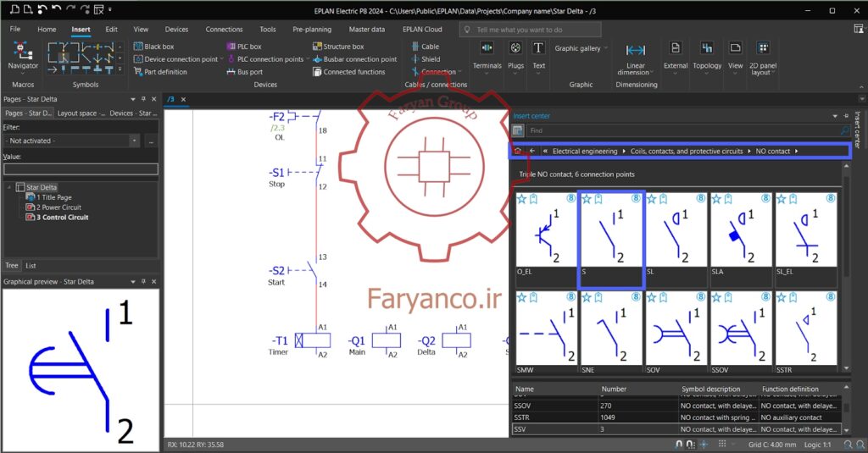Screen dimensions: 868x453
Task: Toggle bookmark tag on the S symbol
Action: [598, 199]
